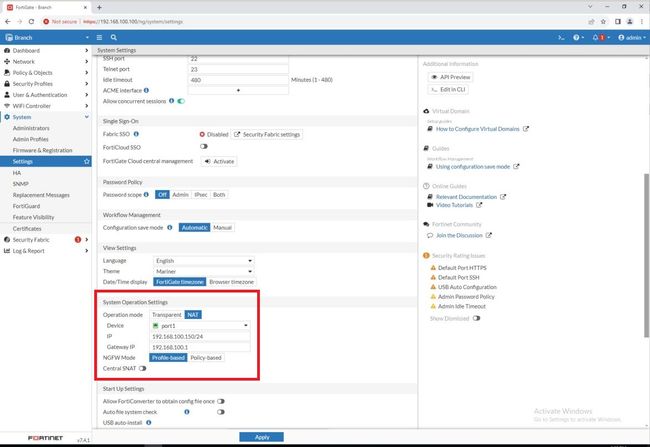This screenshot has height=447, width=650.
Task: Open the SNMP menu item
Action: (21, 184)
